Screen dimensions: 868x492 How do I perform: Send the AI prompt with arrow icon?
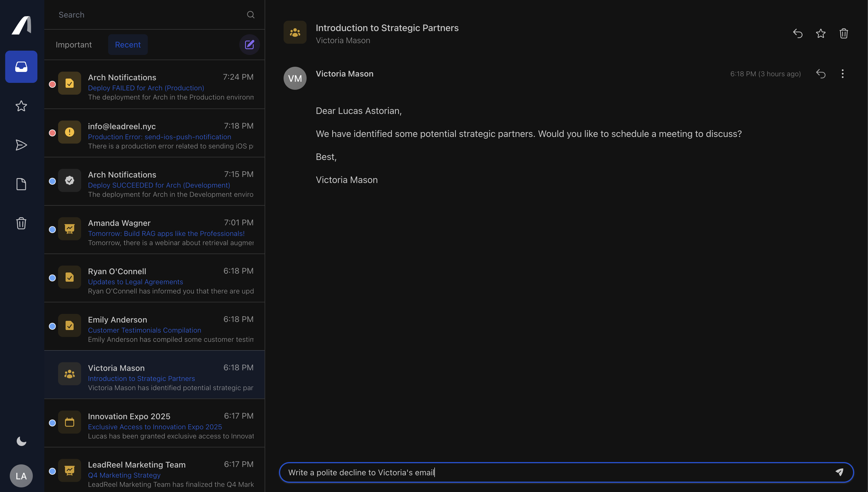click(x=839, y=472)
